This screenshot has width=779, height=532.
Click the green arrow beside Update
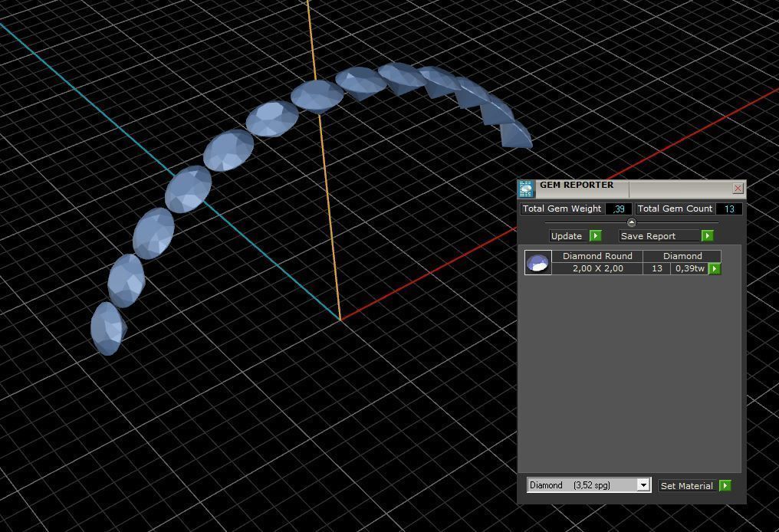[596, 235]
